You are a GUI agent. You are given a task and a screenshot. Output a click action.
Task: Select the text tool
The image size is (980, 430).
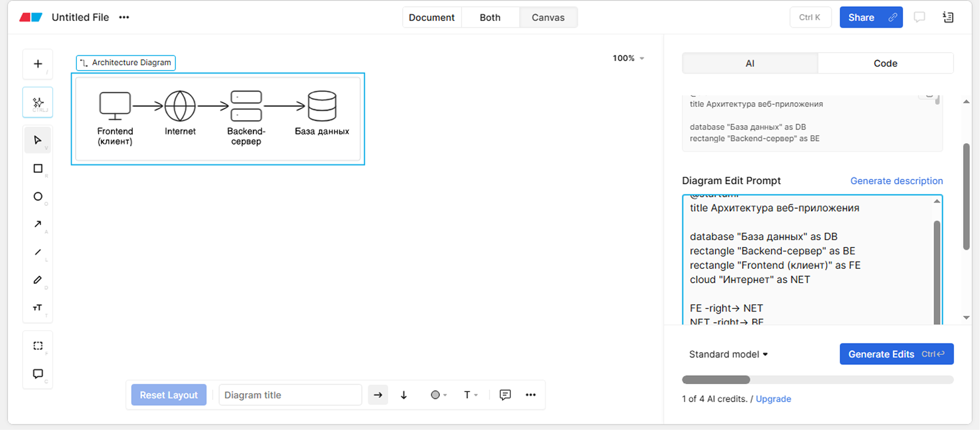38,308
